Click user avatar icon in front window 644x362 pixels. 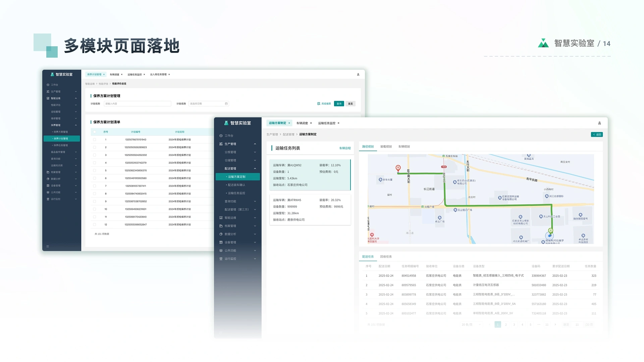(x=599, y=123)
